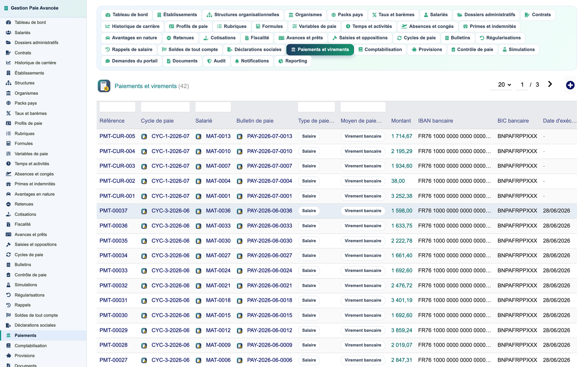Switch to Notifications tab
The height and width of the screenshot is (367, 588).
pyautogui.click(x=251, y=61)
